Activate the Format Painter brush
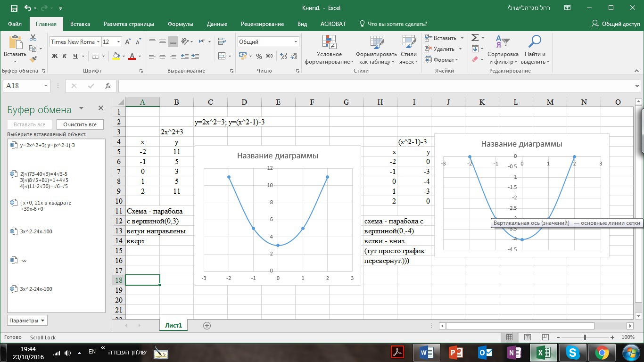This screenshot has height=362, width=644. coord(33,59)
